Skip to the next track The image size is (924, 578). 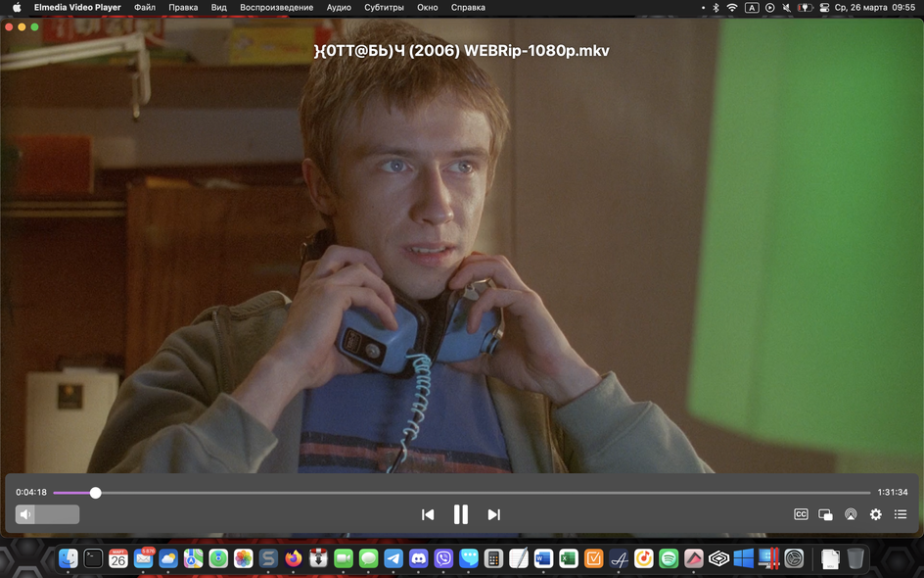[x=494, y=515]
